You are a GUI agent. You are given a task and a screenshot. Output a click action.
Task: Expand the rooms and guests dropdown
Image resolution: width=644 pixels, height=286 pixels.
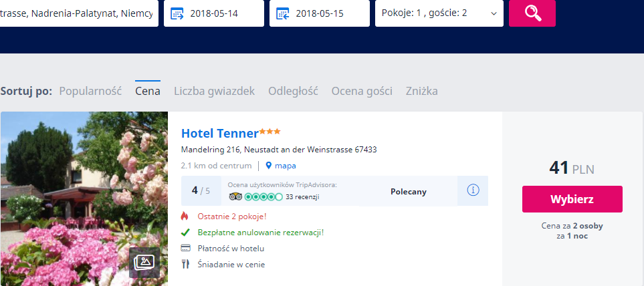click(x=439, y=13)
